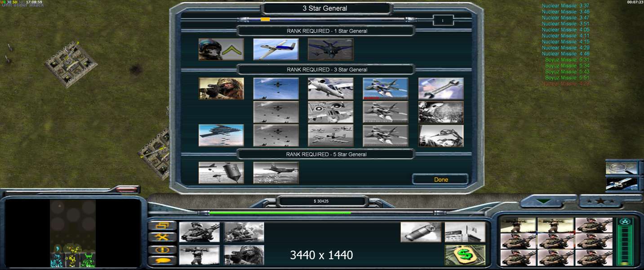Click the red 'Nuclear Missile: 4:29' timer
The height and width of the screenshot is (270, 644).
pyautogui.click(x=565, y=84)
